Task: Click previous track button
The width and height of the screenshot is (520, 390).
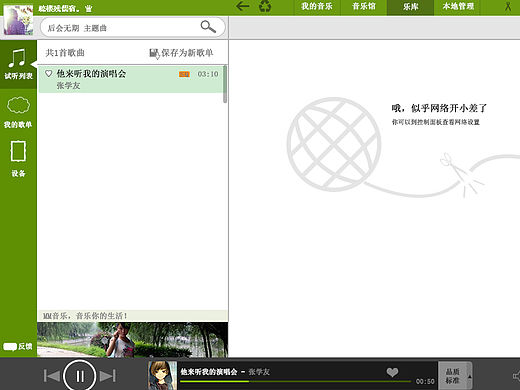Action: tap(52, 376)
